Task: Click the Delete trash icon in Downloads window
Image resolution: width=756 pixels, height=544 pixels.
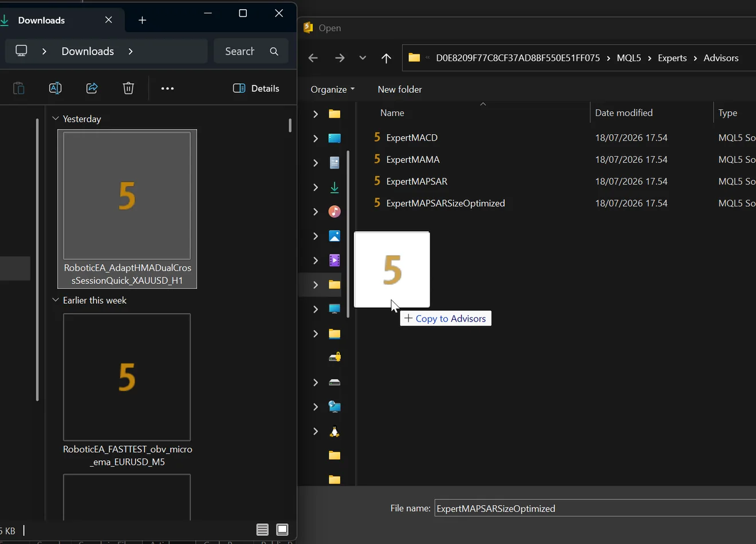Action: (128, 88)
